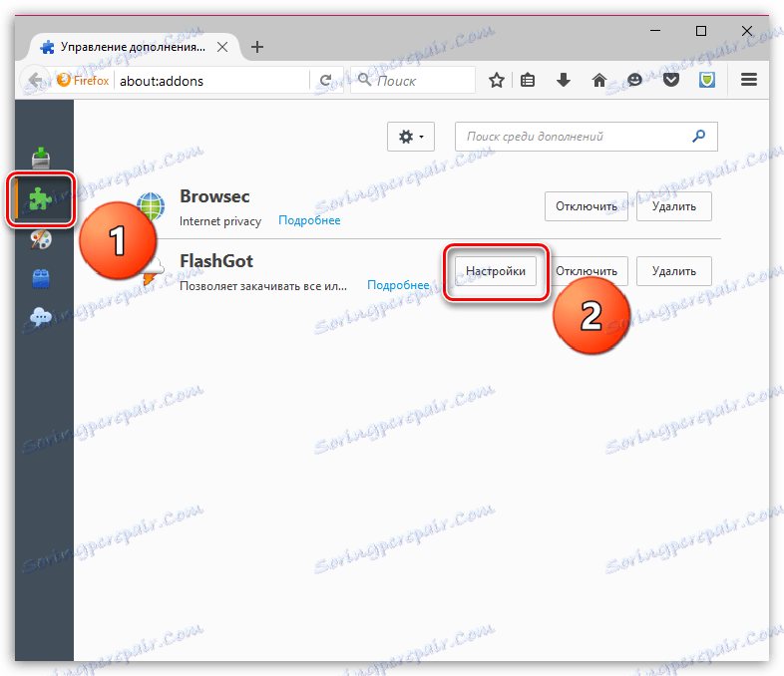This screenshot has width=784, height=676.
Task: Open the Plugins lego-block category
Action: [x=41, y=279]
